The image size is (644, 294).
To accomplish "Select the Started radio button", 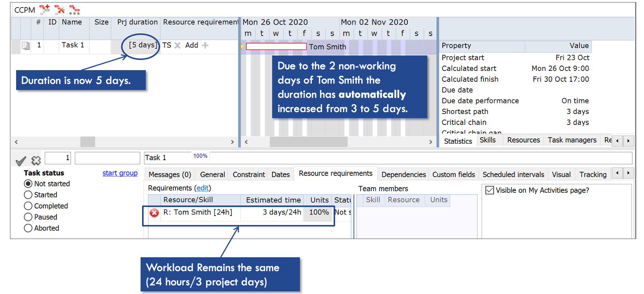I will pos(28,195).
